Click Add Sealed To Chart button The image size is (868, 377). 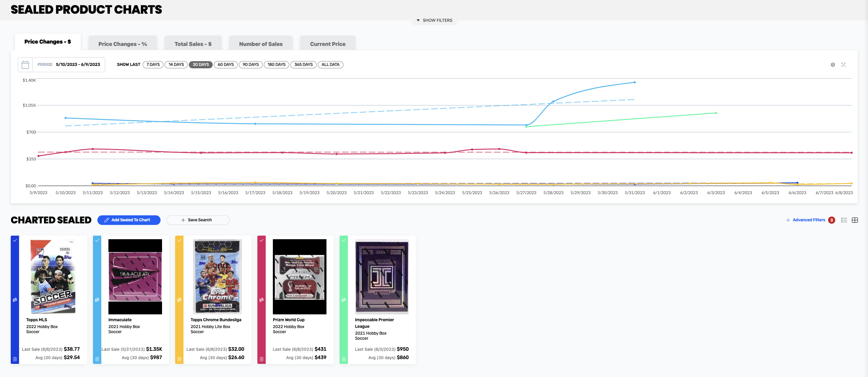click(129, 220)
